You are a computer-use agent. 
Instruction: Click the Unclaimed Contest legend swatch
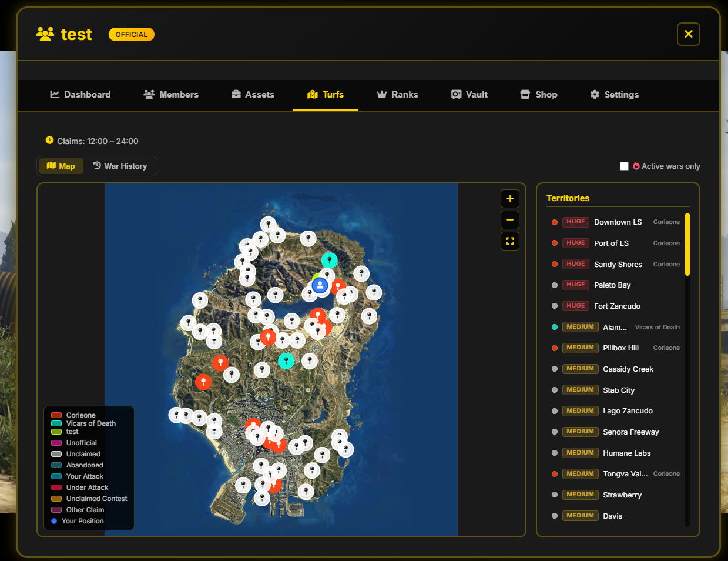click(x=56, y=499)
